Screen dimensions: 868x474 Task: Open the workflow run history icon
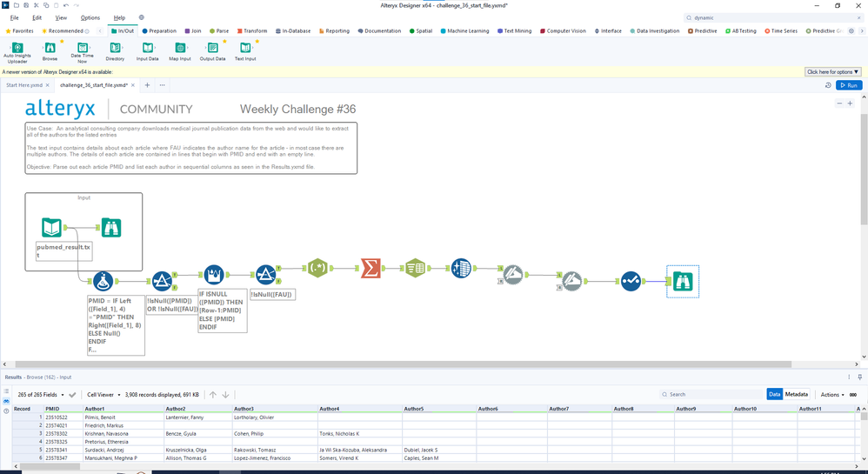coord(828,85)
